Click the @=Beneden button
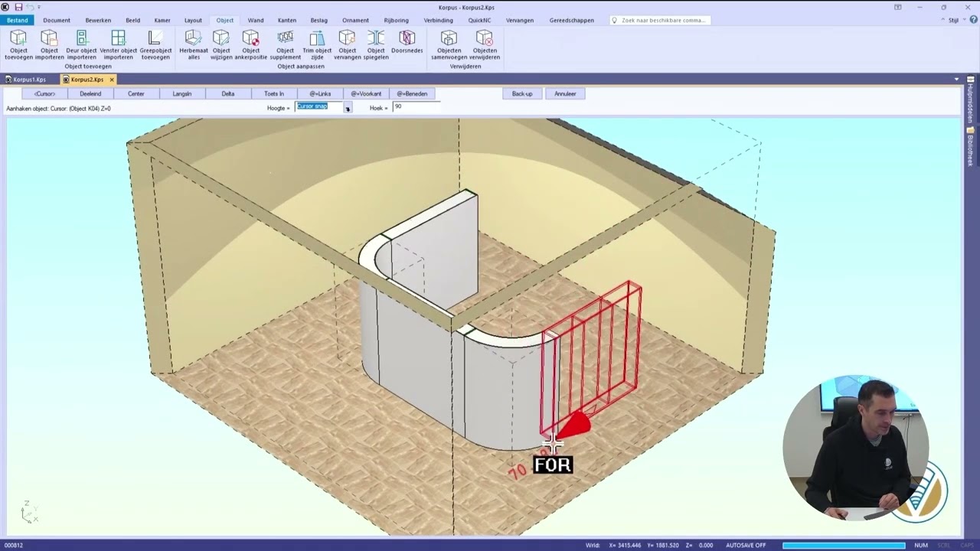Image resolution: width=980 pixels, height=551 pixels. click(x=412, y=93)
